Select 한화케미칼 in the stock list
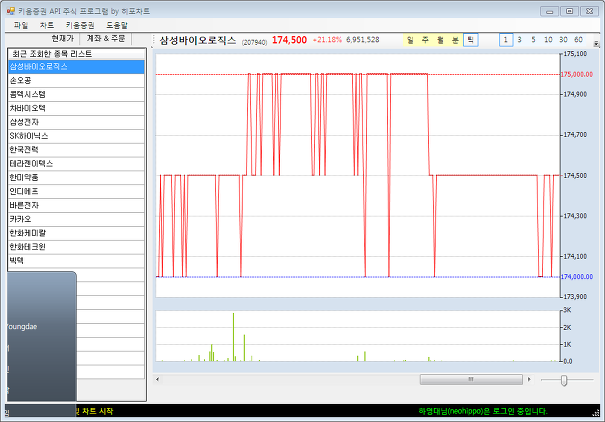 pyautogui.click(x=76, y=233)
